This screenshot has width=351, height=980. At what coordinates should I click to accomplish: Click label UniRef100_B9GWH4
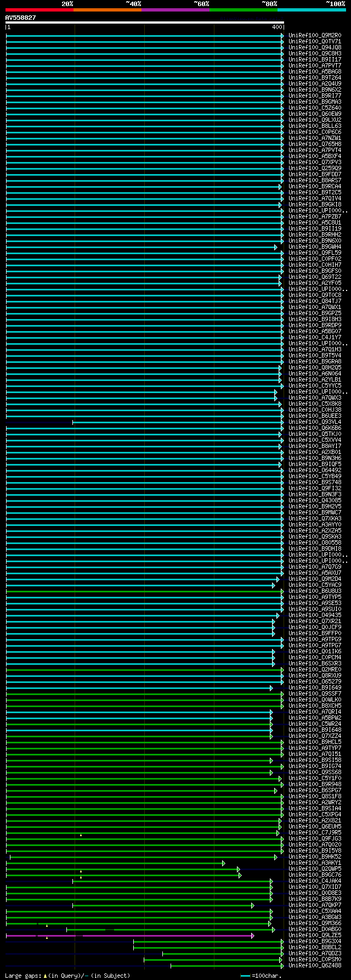pyautogui.click(x=315, y=247)
